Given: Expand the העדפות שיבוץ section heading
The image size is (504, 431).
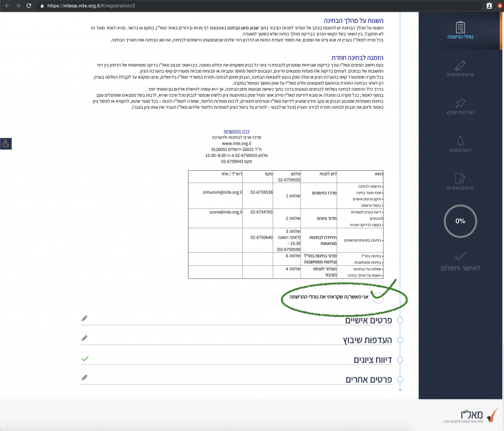Looking at the screenshot, I should click(x=367, y=340).
